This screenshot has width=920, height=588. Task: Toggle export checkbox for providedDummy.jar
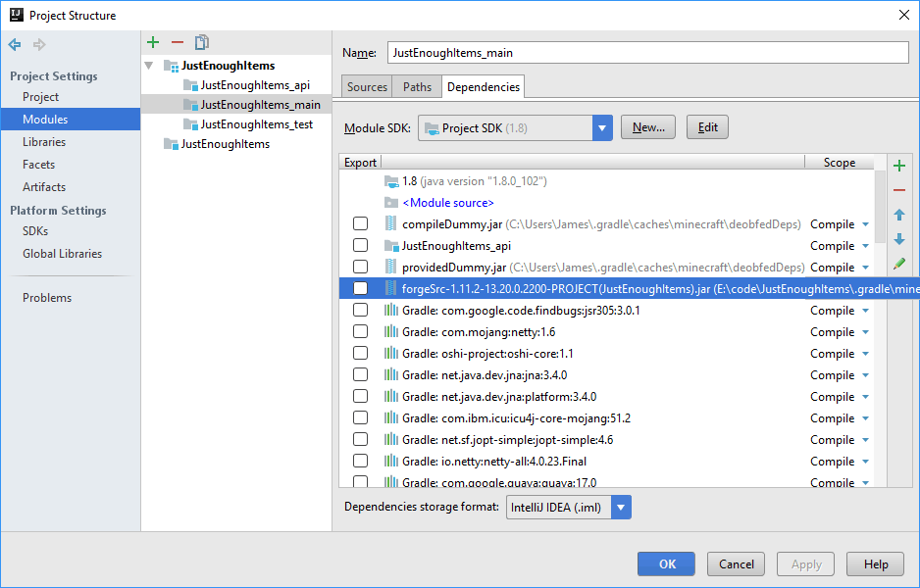pos(360,267)
